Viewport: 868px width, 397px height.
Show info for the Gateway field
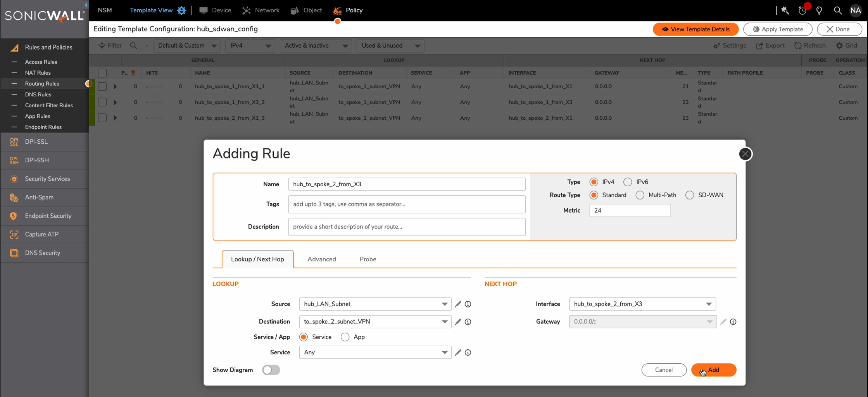pos(733,321)
